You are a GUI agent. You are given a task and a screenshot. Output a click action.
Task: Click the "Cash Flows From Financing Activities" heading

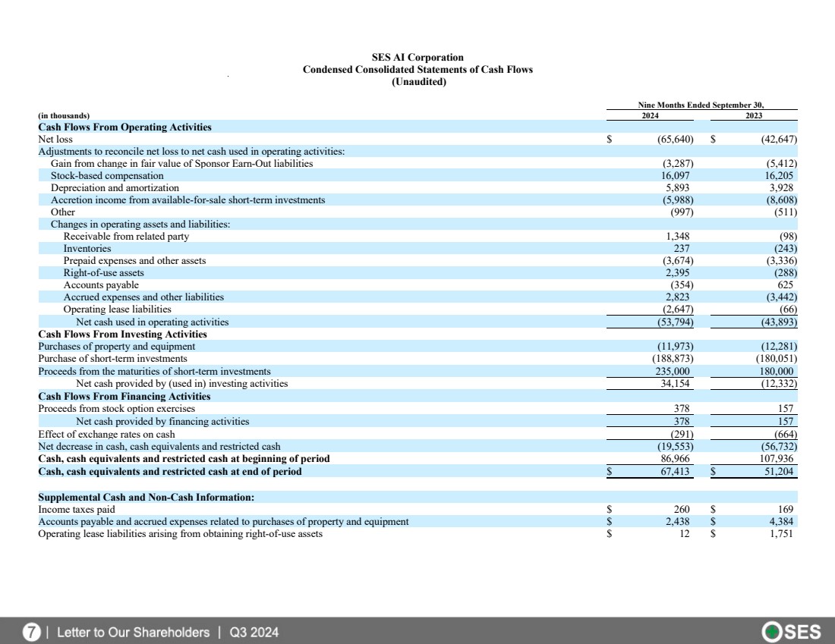click(x=124, y=397)
